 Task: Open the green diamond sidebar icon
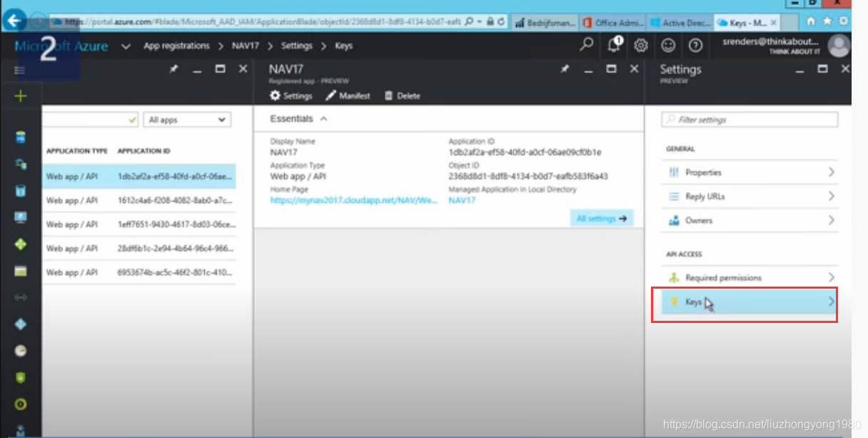click(x=21, y=244)
